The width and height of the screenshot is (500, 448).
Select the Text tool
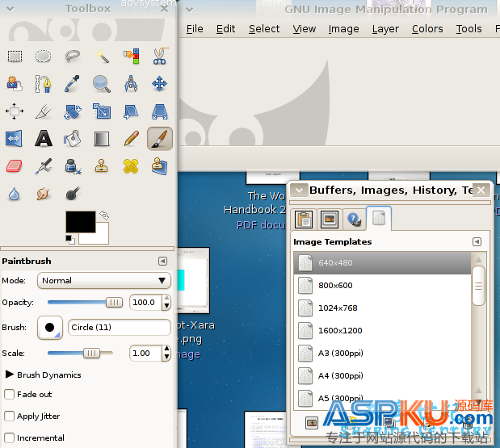[44, 139]
